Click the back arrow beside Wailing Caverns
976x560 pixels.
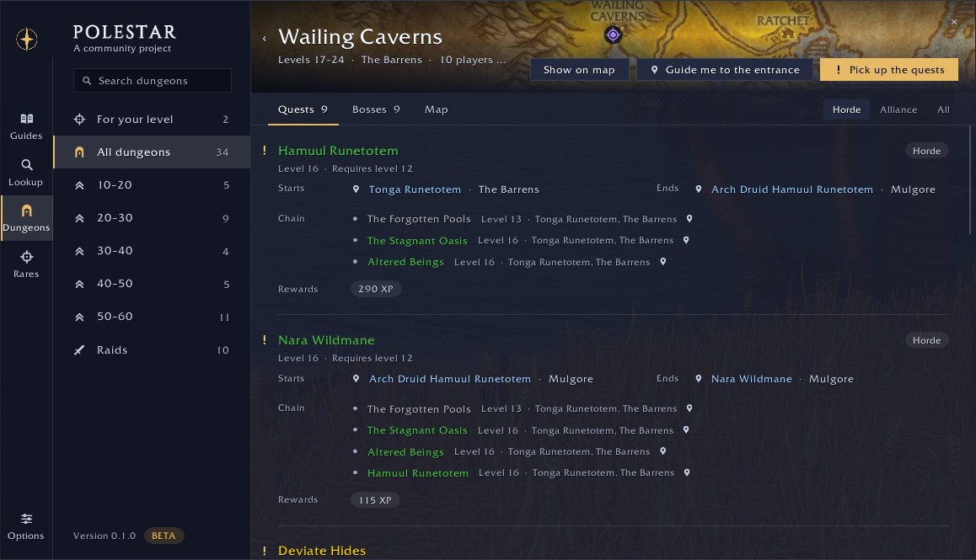click(265, 39)
